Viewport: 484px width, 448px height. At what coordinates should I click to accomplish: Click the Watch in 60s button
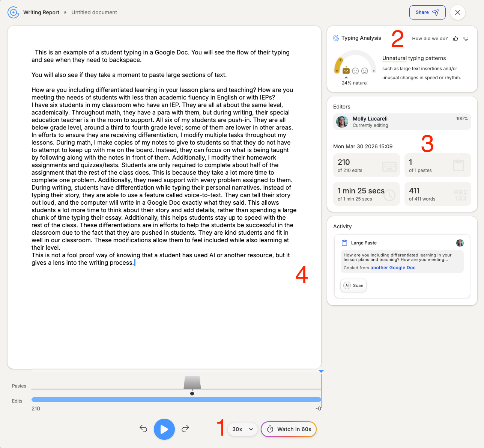pyautogui.click(x=289, y=429)
